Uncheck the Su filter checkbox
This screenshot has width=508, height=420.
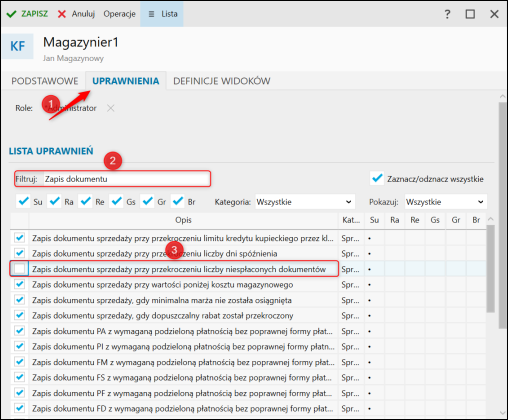click(x=23, y=201)
